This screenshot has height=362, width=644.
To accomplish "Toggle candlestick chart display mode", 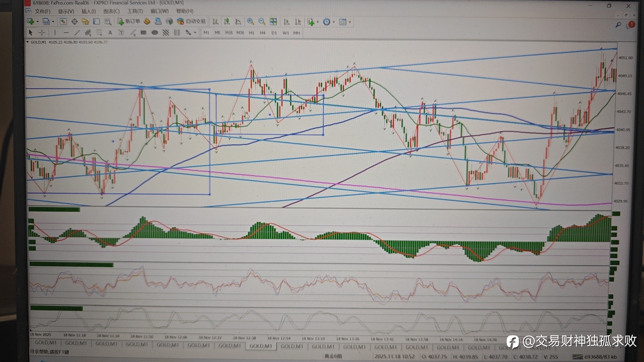I will [227, 22].
